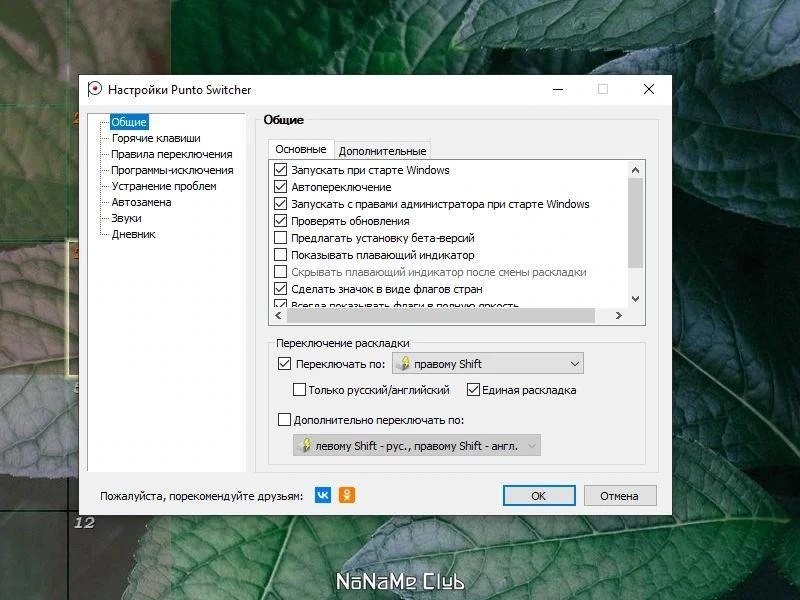Viewport: 800px width, 600px height.
Task: Uncheck 'Проверять обновления'
Action: coord(281,221)
